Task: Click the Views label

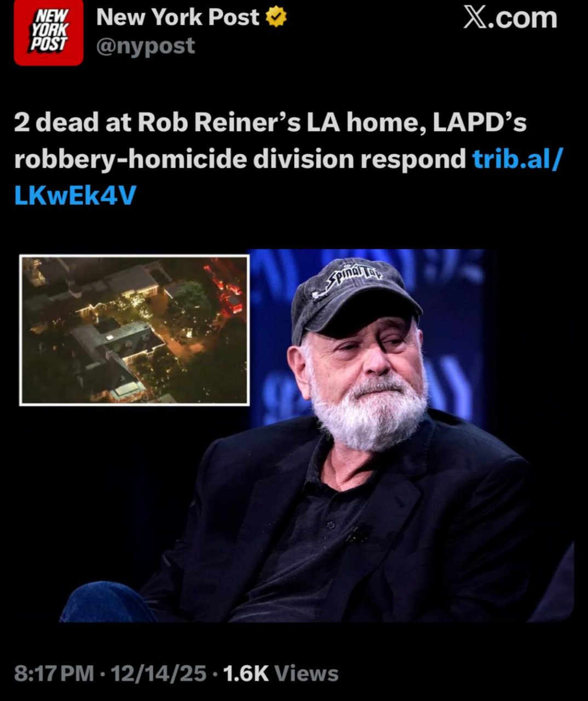Action: tap(306, 673)
